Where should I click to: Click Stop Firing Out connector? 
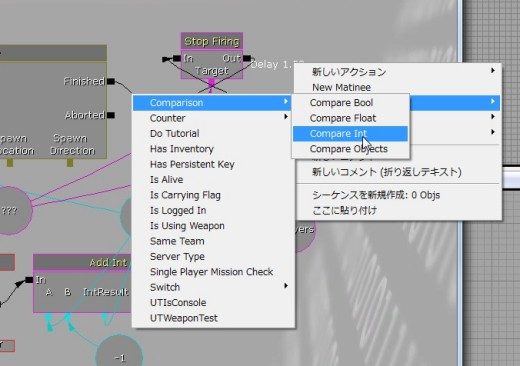click(247, 58)
